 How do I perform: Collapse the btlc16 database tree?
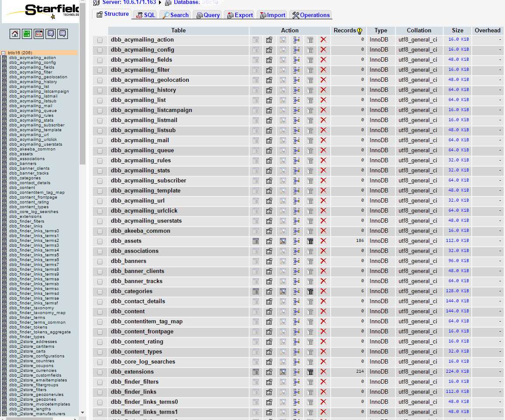3,53
